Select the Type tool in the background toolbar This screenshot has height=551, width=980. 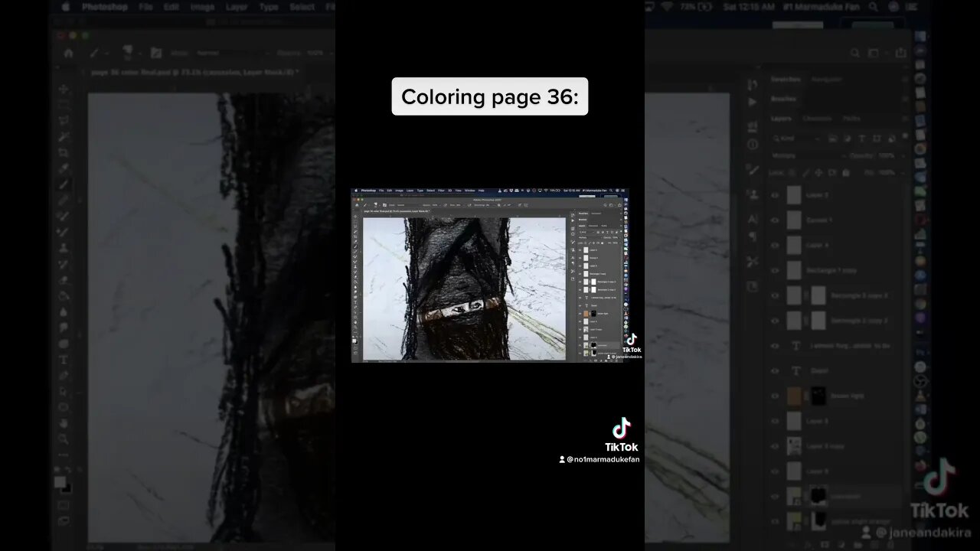tap(64, 360)
